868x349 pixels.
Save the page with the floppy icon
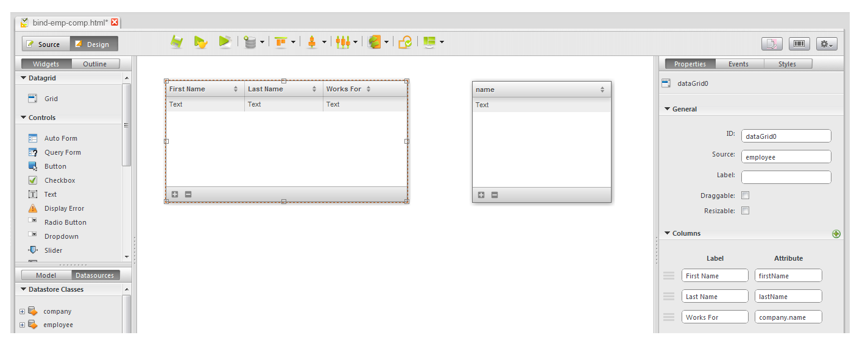[177, 42]
